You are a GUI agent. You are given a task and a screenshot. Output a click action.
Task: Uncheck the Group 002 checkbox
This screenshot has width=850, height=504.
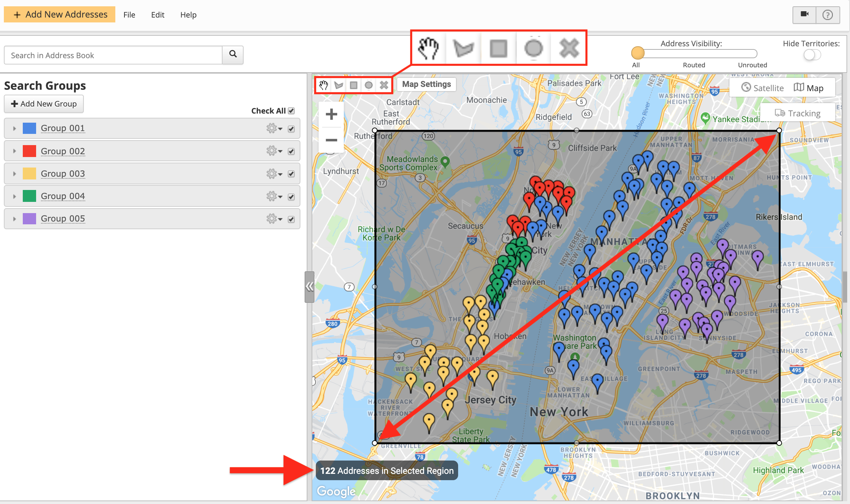[x=291, y=151]
